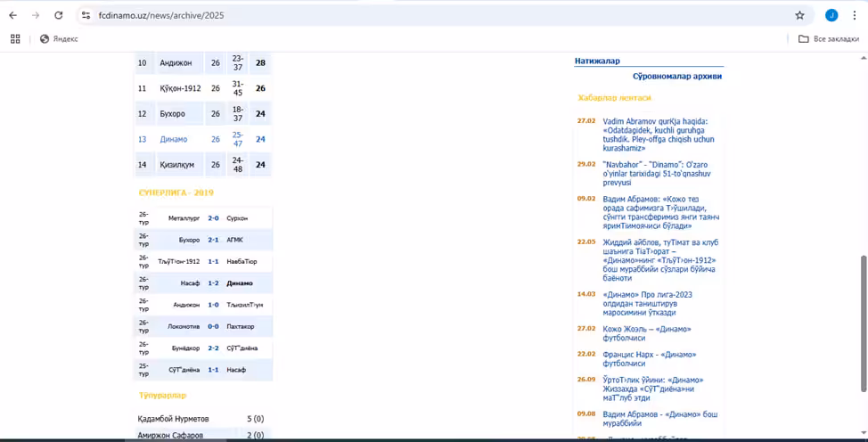
Task: Click Андижон points value 28
Action: [260, 62]
